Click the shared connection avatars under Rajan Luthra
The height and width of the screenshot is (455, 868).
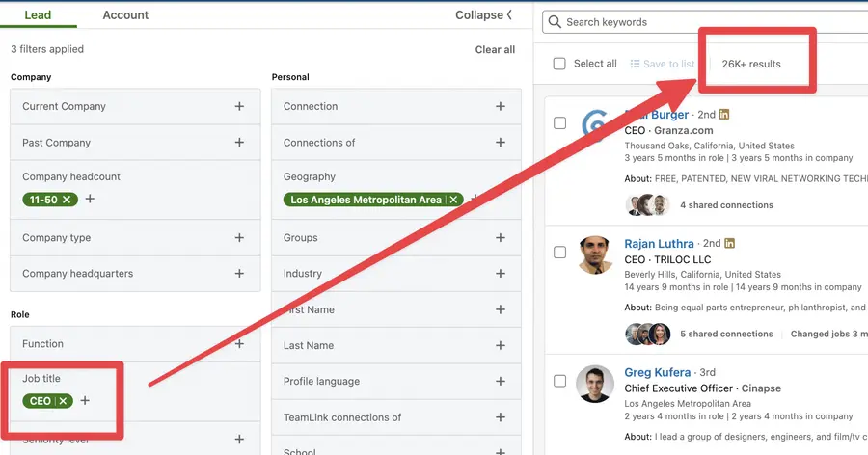[648, 334]
